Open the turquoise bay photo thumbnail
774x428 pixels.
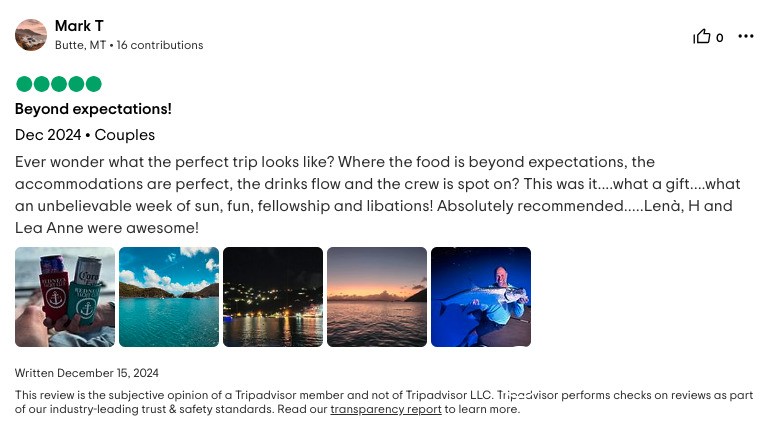coord(169,297)
